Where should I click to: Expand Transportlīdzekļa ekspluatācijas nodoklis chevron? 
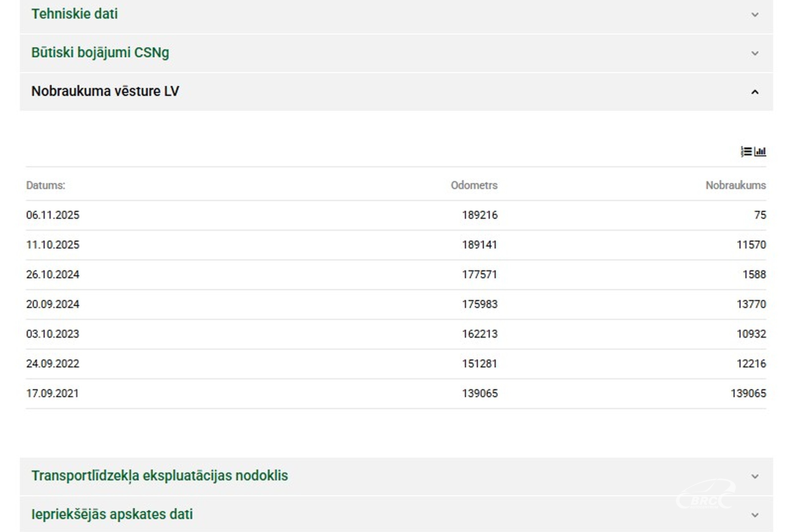pos(755,476)
